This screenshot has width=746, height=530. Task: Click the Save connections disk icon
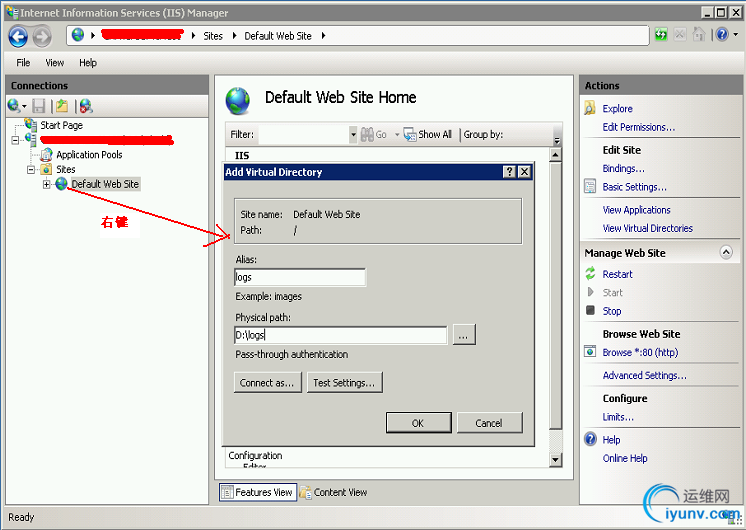[x=39, y=106]
